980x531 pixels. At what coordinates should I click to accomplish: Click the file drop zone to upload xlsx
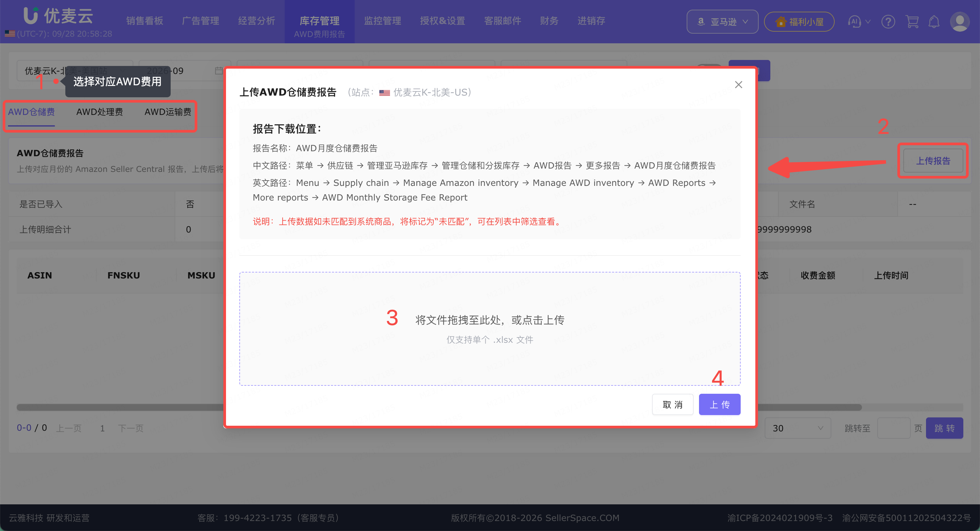tap(490, 328)
